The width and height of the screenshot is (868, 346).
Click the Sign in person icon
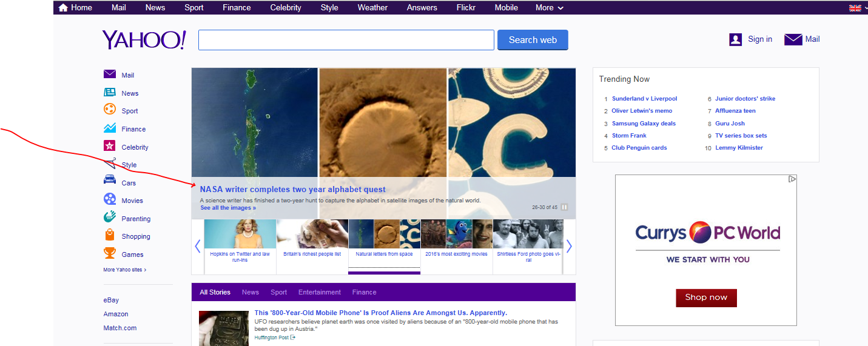tap(735, 39)
